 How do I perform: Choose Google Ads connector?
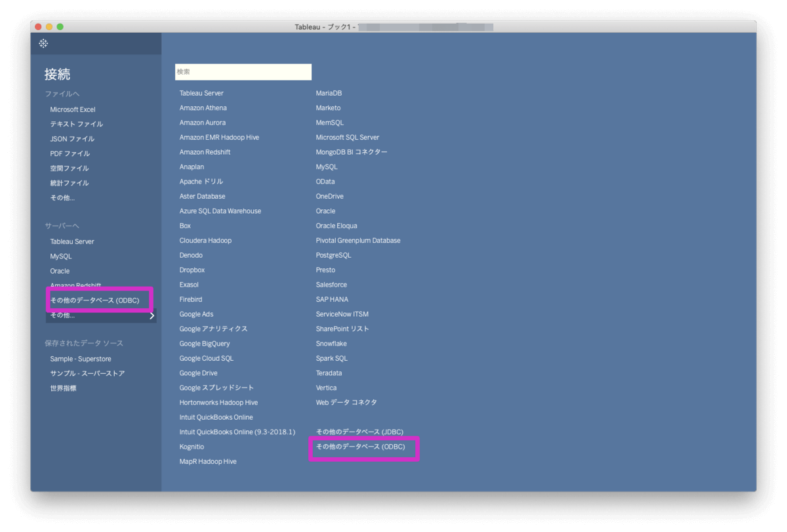[196, 314]
